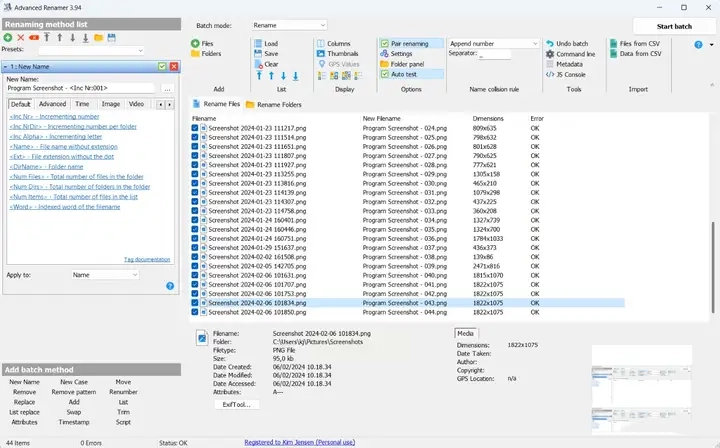Screen dimensions: 720x448
Task: Open the Tag documentation link
Action: (147, 259)
